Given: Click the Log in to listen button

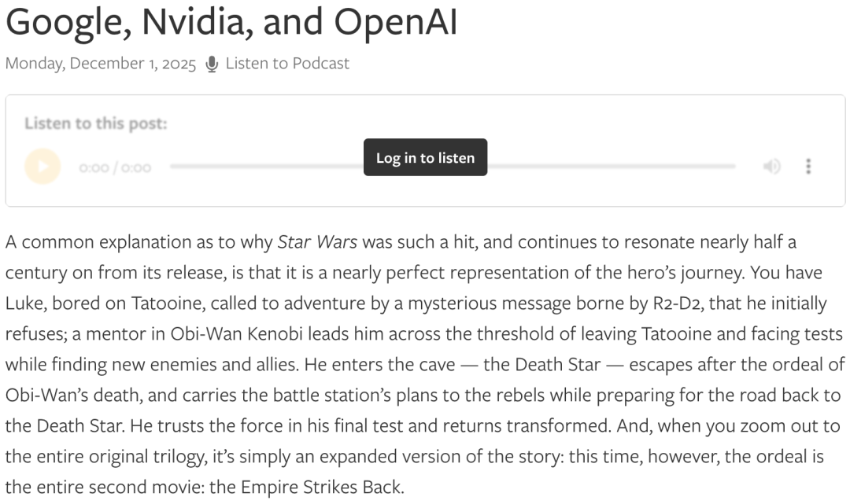Looking at the screenshot, I should (x=425, y=157).
